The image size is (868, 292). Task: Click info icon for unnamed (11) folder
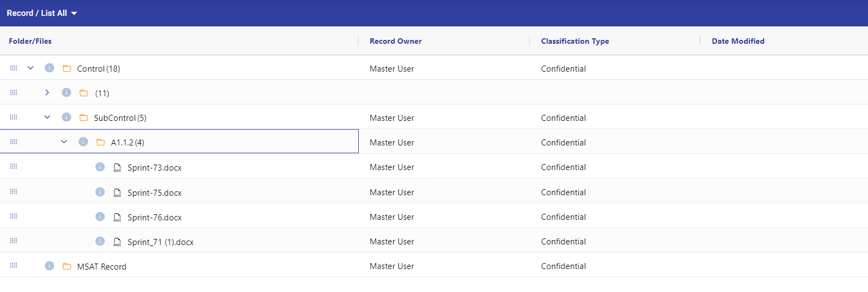66,93
